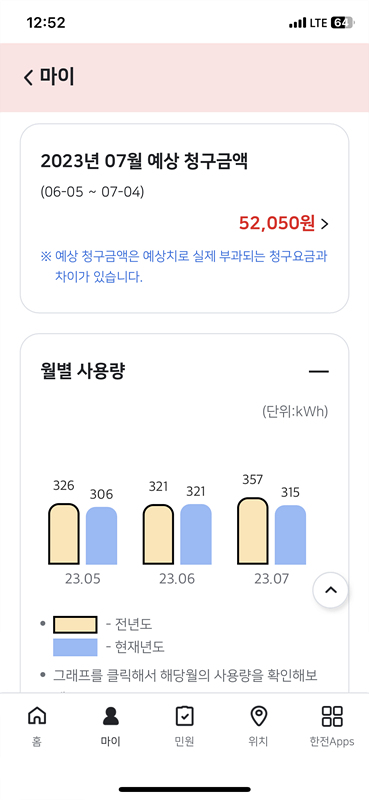
Task: Tap the 전년도 legend color swatch
Action: click(75, 624)
